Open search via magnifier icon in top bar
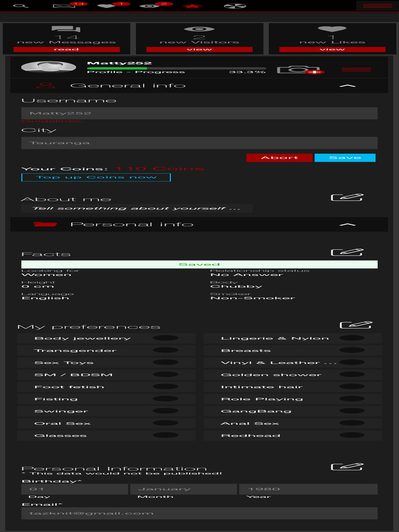The image size is (399, 532). (x=21, y=6)
